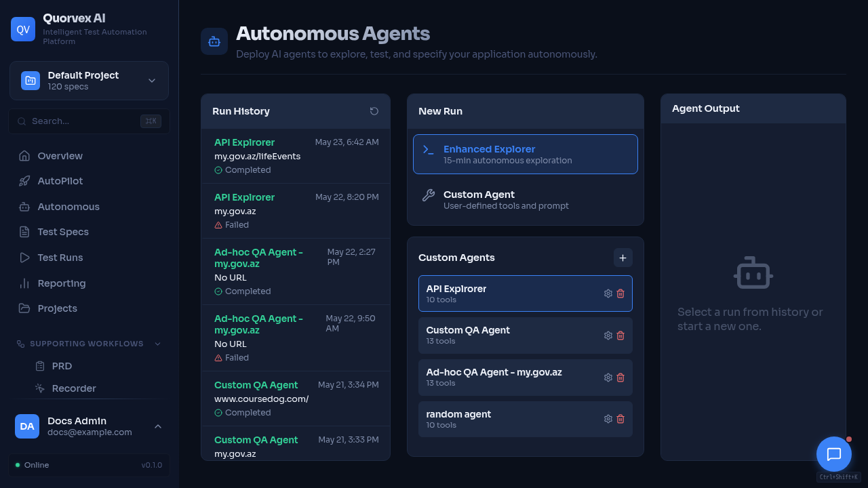Add a new custom agent

623,258
